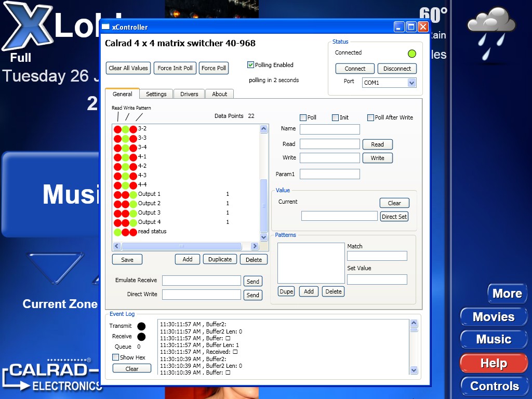The width and height of the screenshot is (532, 399).
Task: Select the 3-3 data point row
Action: click(186, 138)
